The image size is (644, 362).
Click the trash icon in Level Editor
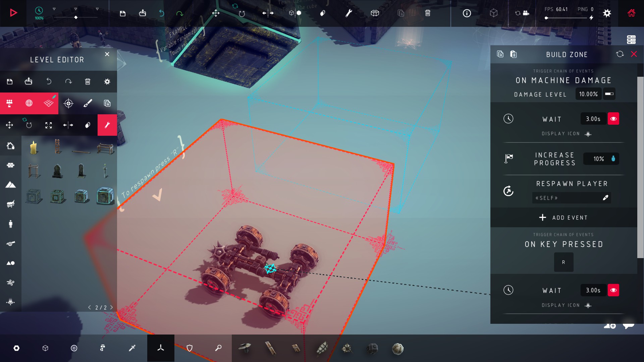pyautogui.click(x=88, y=81)
